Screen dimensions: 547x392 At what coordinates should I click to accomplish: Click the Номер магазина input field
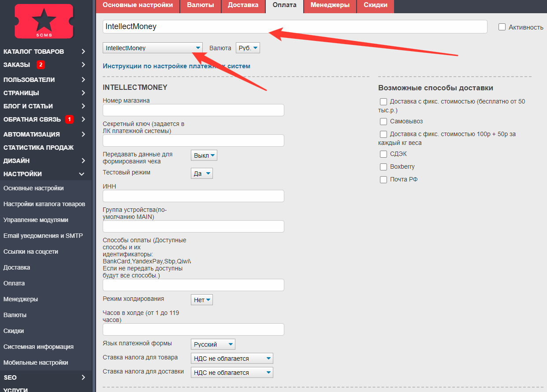193,110
